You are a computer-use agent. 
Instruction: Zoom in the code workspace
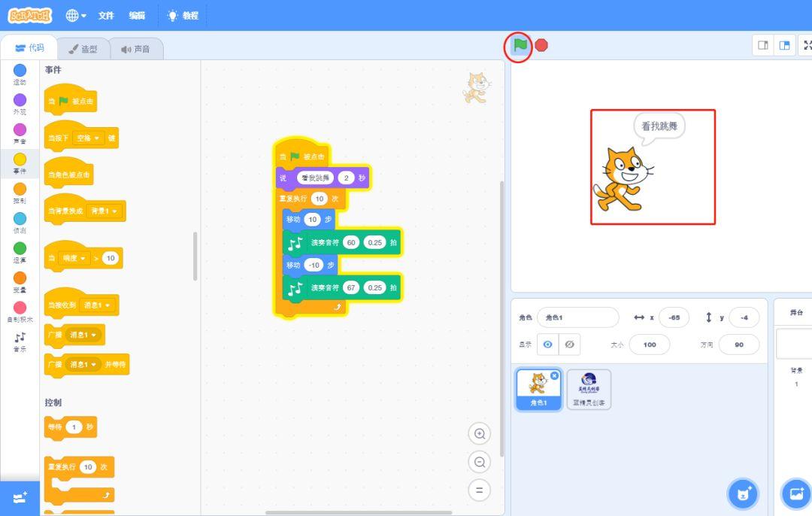(x=480, y=434)
